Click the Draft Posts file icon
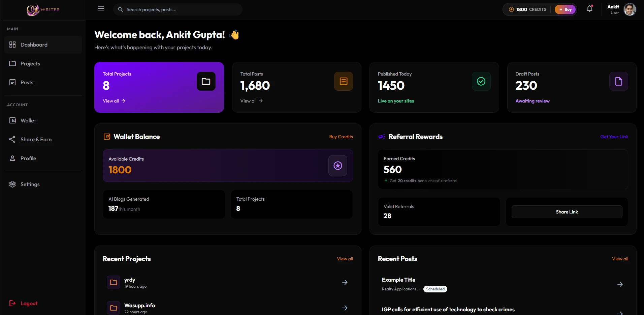 point(618,81)
